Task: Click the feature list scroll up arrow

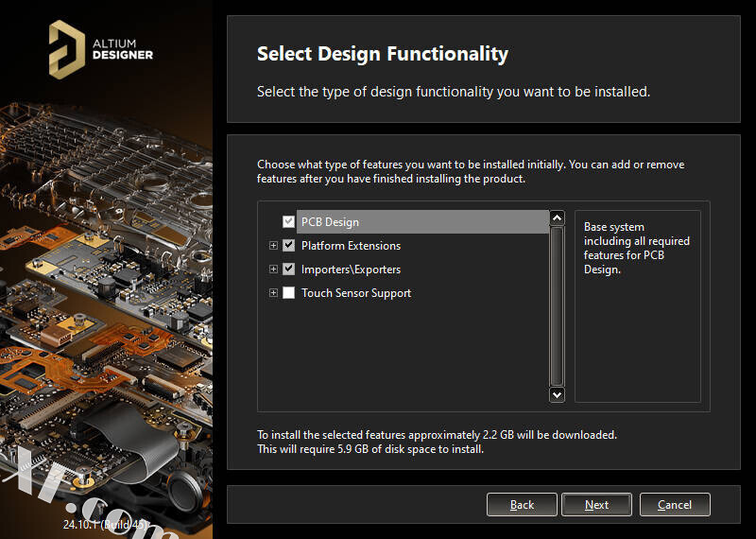Action: (x=557, y=217)
